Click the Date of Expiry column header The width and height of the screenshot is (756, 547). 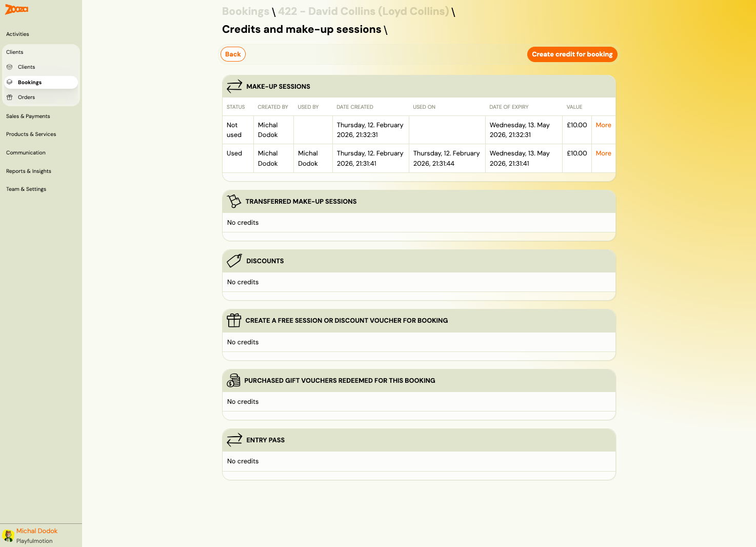point(509,107)
